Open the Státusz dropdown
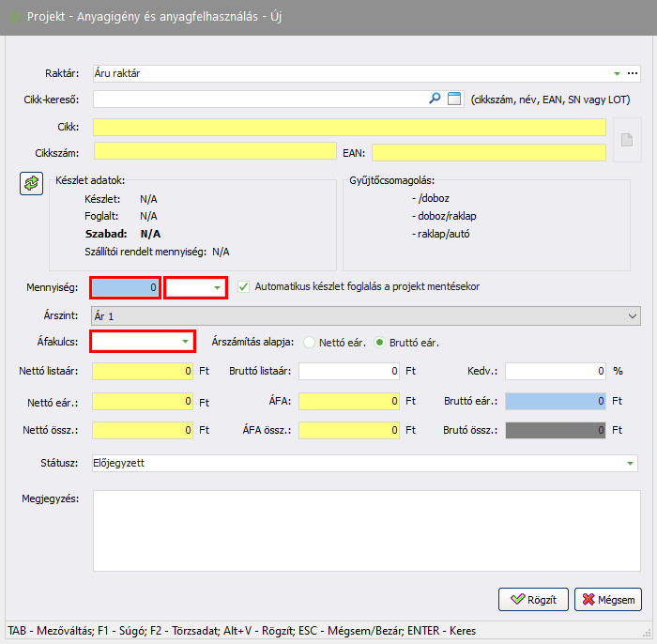657x644 pixels. tap(630, 463)
